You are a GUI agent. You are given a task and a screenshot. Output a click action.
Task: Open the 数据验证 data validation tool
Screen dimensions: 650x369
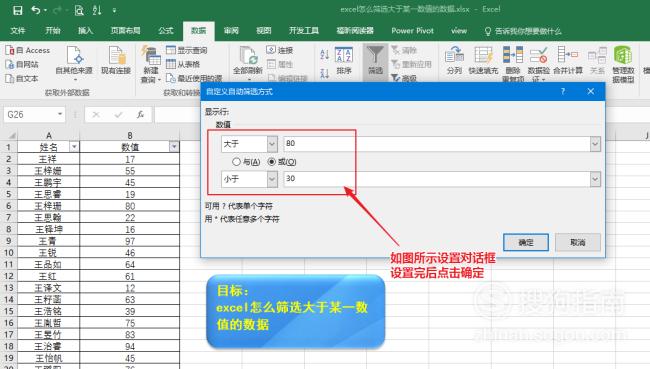click(x=538, y=63)
